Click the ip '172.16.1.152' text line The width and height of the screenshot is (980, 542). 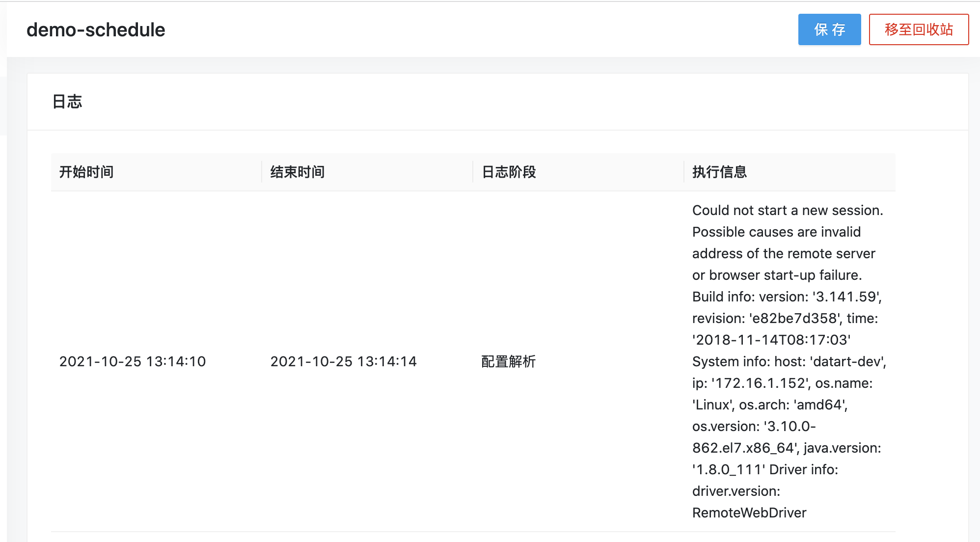(782, 383)
